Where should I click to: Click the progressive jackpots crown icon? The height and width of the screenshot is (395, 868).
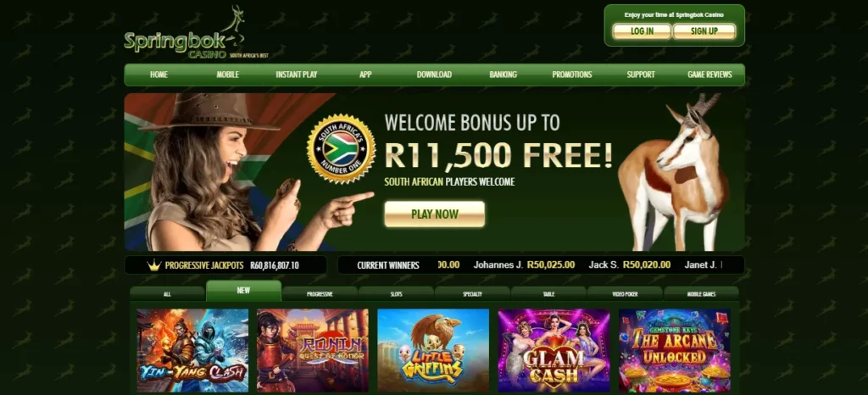154,265
